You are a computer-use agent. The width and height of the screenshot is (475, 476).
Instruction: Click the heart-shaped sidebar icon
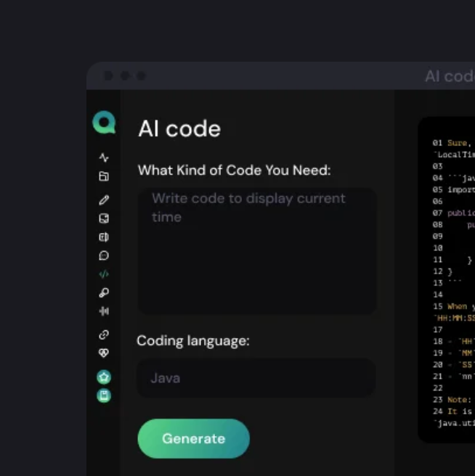[104, 353]
